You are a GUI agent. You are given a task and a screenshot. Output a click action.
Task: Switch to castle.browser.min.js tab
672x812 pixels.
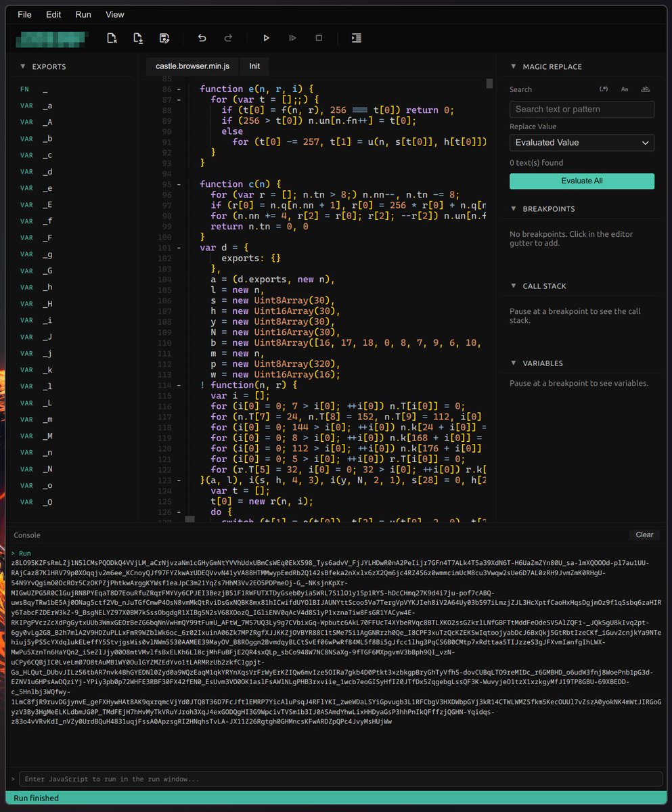click(192, 66)
